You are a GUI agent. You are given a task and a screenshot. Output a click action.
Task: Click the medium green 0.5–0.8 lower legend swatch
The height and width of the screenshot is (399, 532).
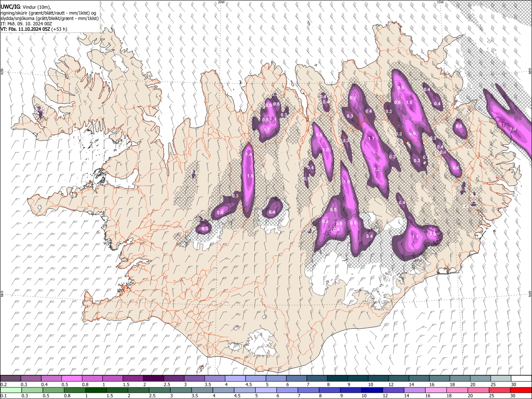[x=53, y=390]
